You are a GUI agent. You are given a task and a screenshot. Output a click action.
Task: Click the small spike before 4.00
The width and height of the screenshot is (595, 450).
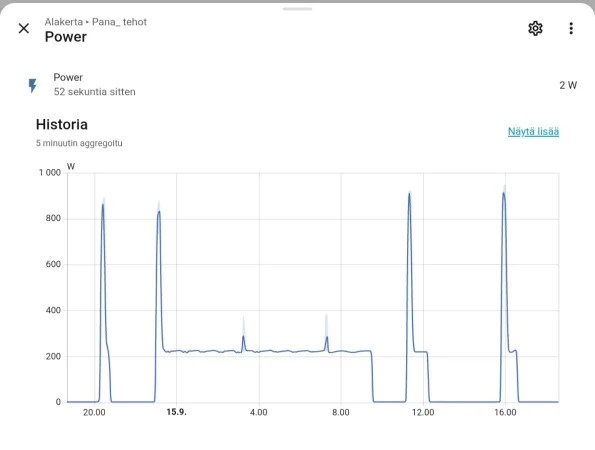click(x=243, y=336)
